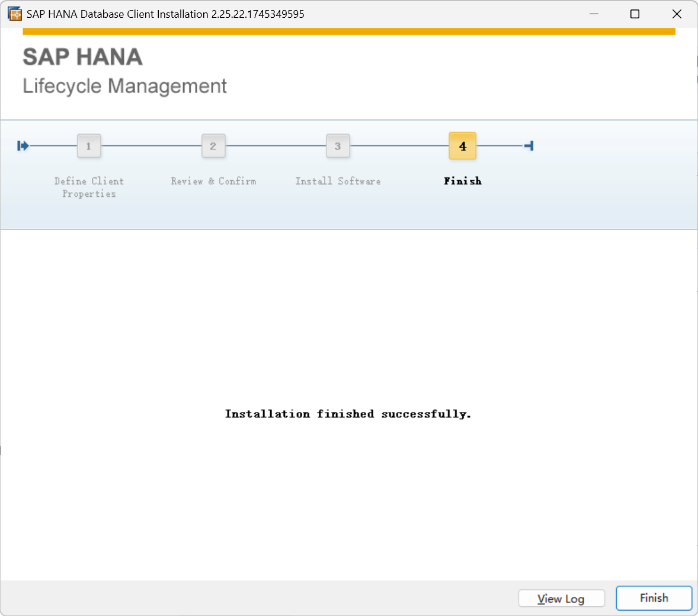Select step 2 Review & Confirm marker
The height and width of the screenshot is (616, 698).
[x=213, y=146]
